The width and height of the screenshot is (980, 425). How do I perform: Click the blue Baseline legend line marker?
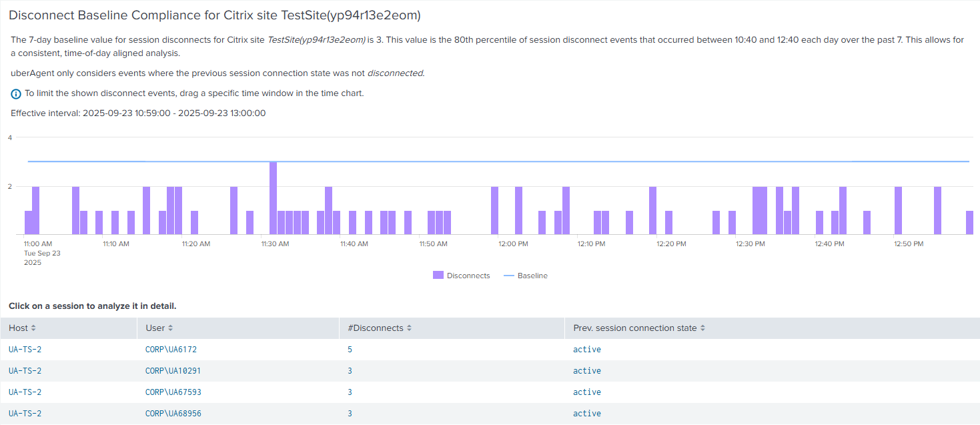[509, 276]
